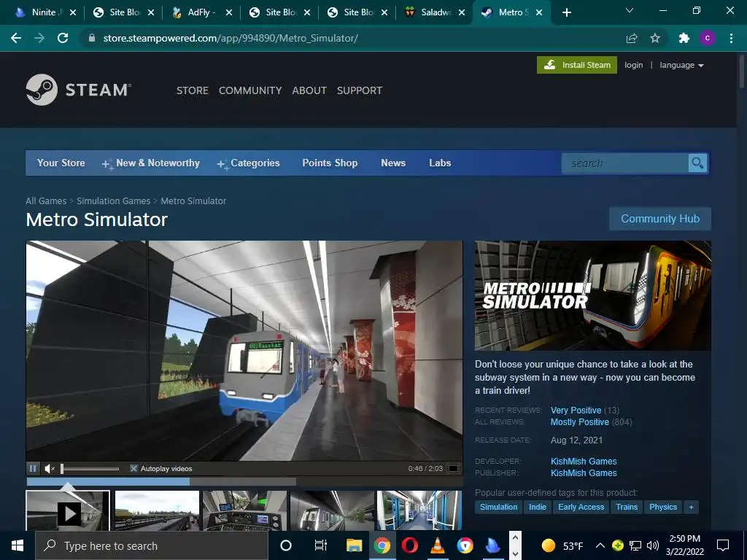Open SUPPORT in Steam top menu
The image size is (747, 560).
coord(360,90)
